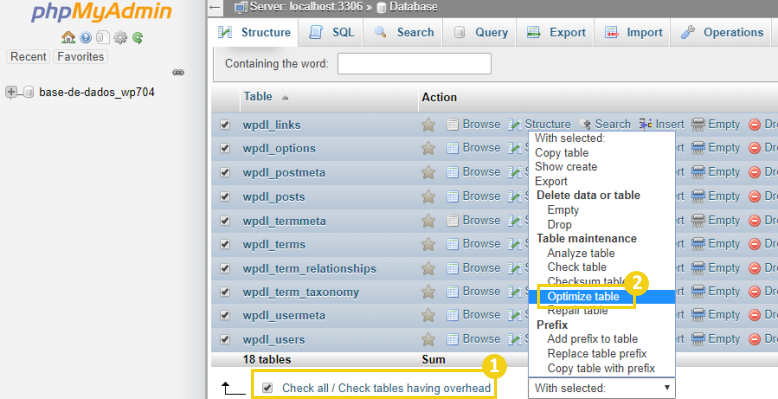Image resolution: width=778 pixels, height=399 pixels.
Task: Empty the wpdl_users table
Action: coord(716,339)
